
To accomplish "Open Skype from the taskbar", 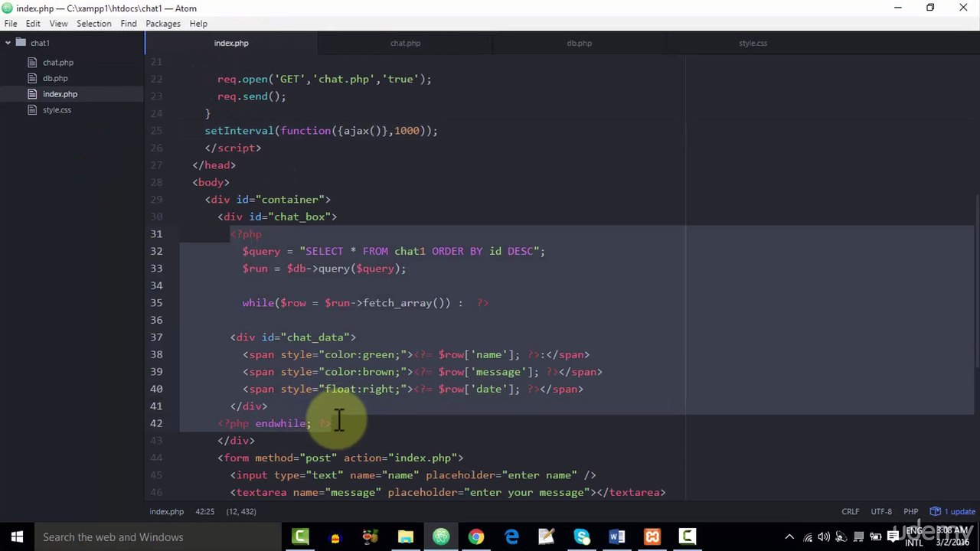I will [582, 536].
